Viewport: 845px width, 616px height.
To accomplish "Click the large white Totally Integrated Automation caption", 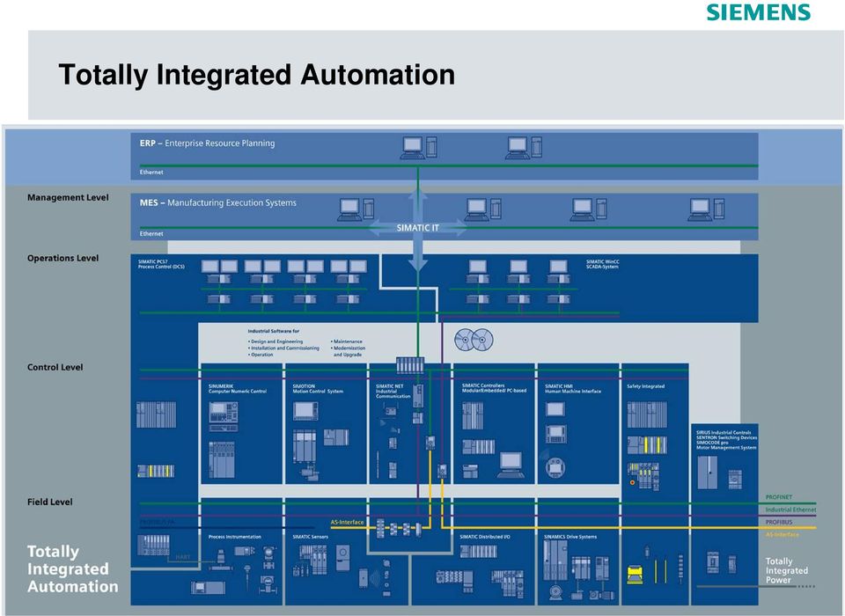I will click(72, 569).
